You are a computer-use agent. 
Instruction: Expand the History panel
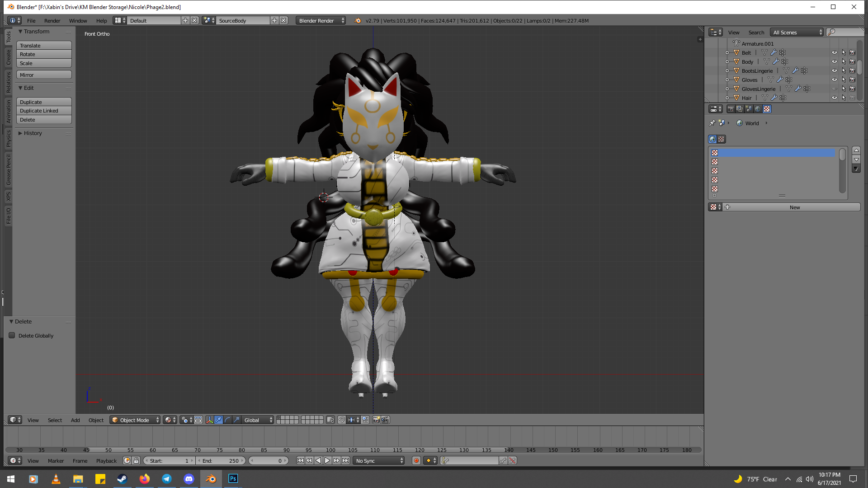(x=33, y=133)
